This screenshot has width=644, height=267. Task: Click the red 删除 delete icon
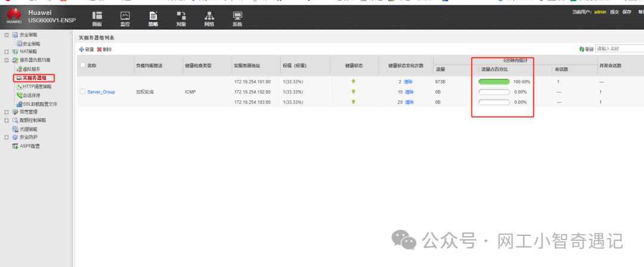(x=99, y=49)
